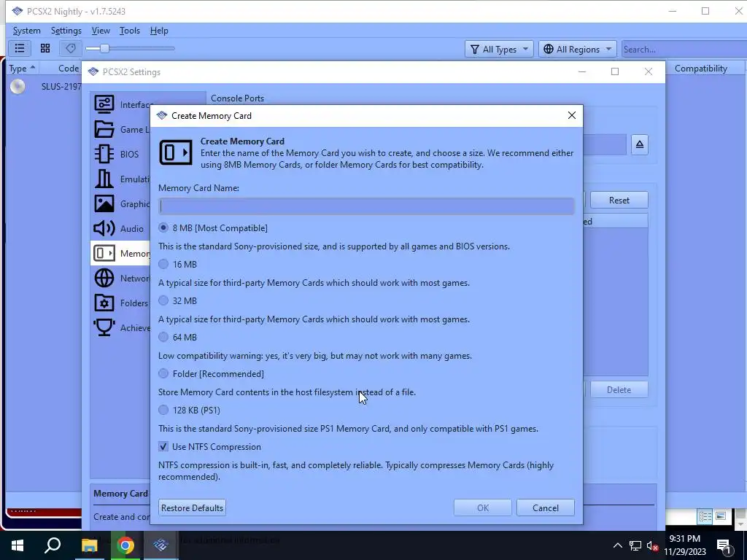The image size is (747, 560).
Task: Open All Types filter dropdown
Action: coord(499,49)
